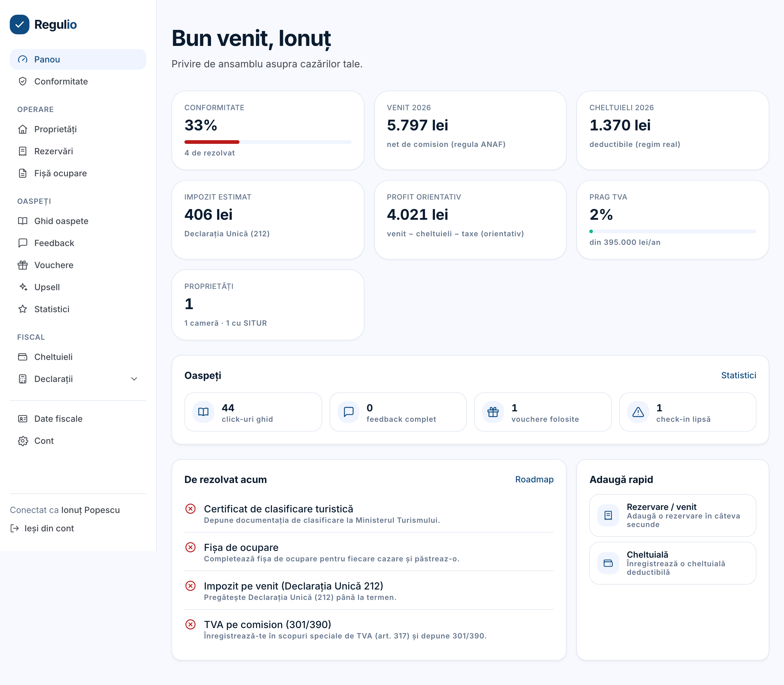
Task: Add a Cheltuială via quick add
Action: click(x=672, y=563)
